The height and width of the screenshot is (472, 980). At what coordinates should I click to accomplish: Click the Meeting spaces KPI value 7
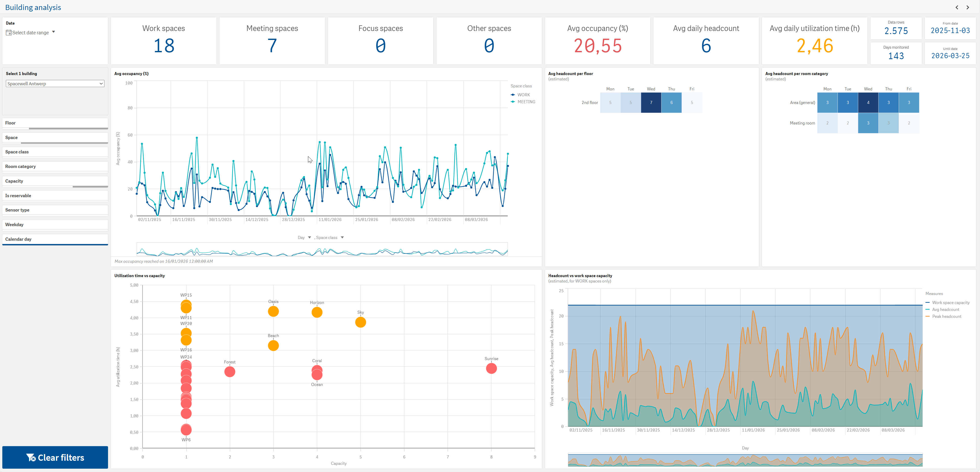pos(272,46)
